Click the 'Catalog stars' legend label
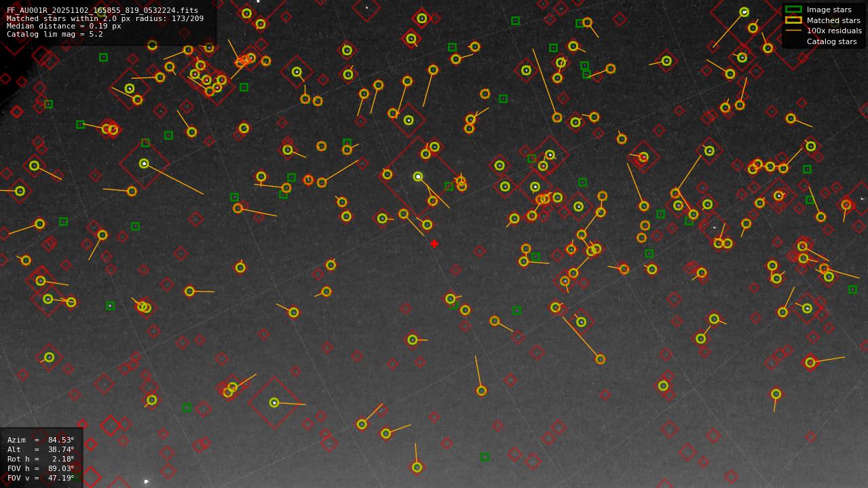Image resolution: width=868 pixels, height=488 pixels. tap(831, 41)
